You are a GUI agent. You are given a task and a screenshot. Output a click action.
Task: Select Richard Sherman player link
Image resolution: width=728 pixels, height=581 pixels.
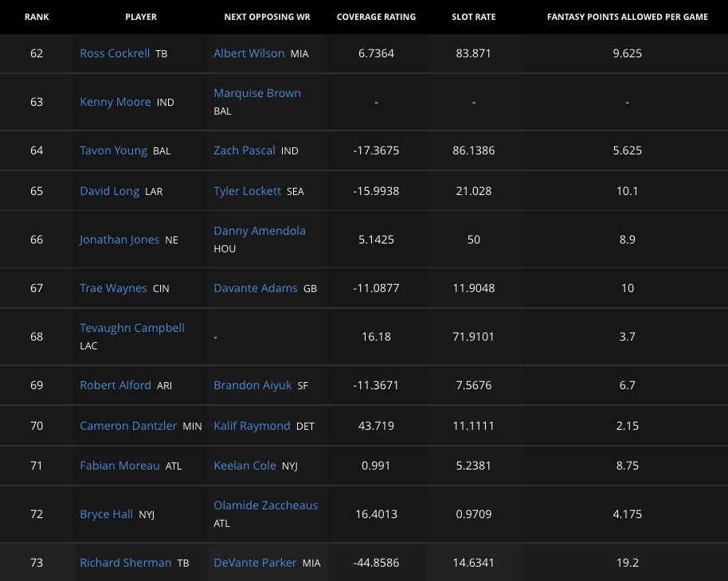(125, 563)
